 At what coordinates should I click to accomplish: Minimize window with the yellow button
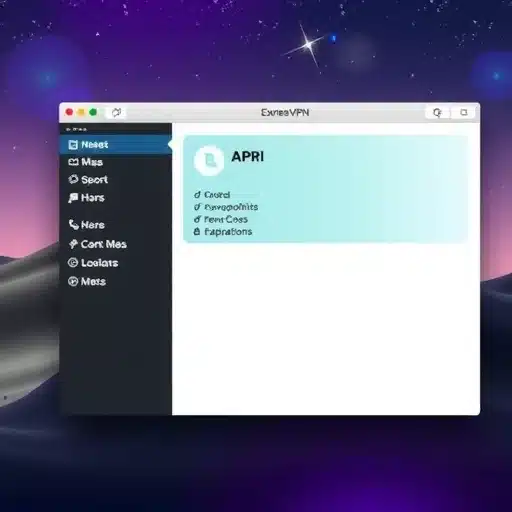[81, 112]
